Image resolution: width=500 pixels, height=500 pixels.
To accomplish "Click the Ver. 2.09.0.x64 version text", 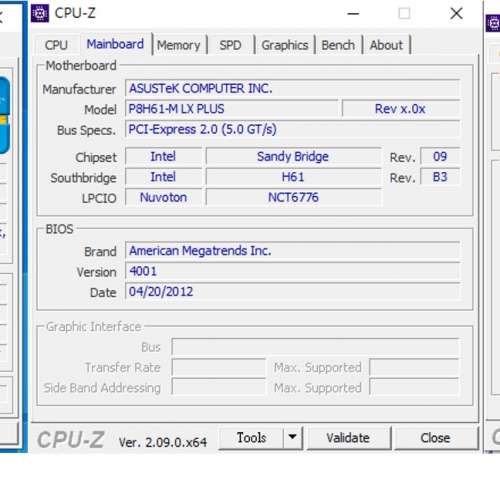I will [x=163, y=442].
